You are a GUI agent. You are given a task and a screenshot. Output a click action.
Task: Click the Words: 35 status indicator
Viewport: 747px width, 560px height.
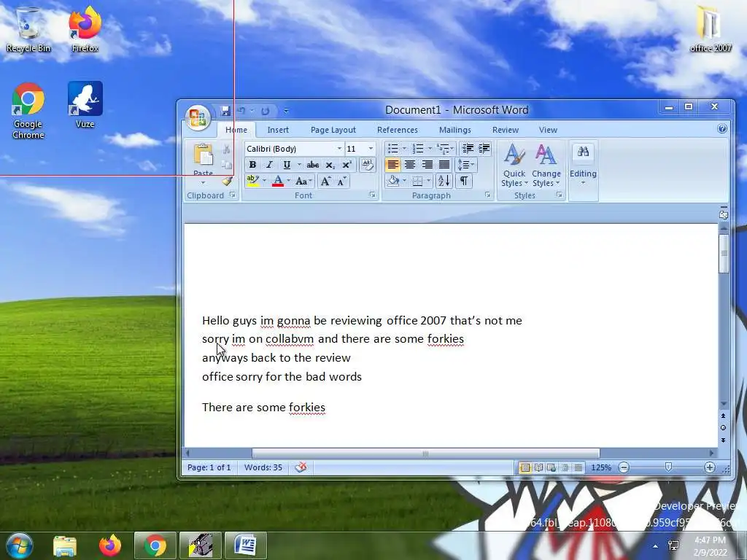point(263,467)
